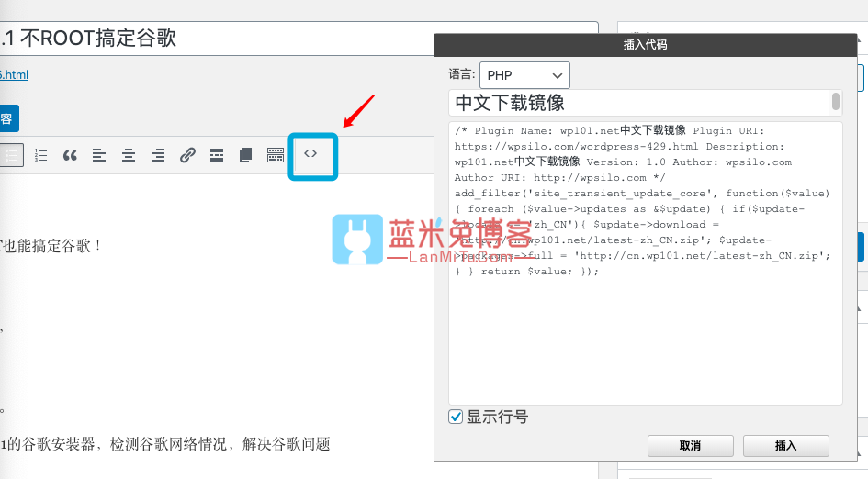Click the post title field 不ROOT搞定谷歌
Image resolution: width=868 pixels, height=479 pixels.
(x=299, y=39)
